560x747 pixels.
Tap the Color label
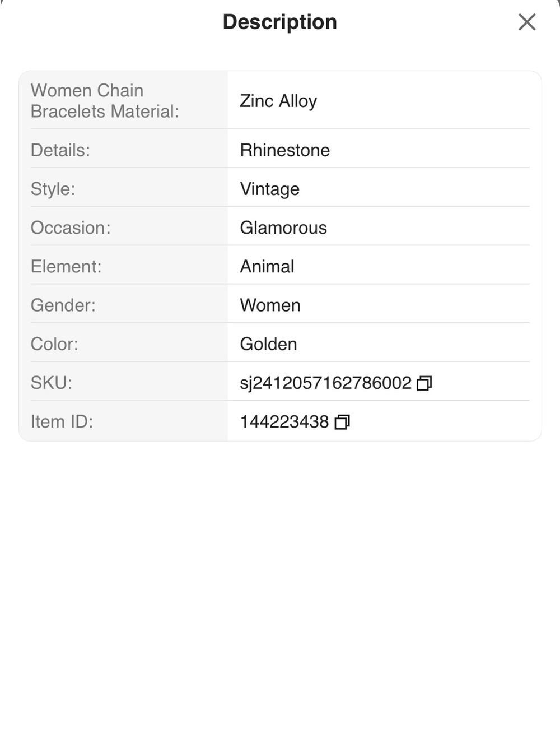pos(54,344)
